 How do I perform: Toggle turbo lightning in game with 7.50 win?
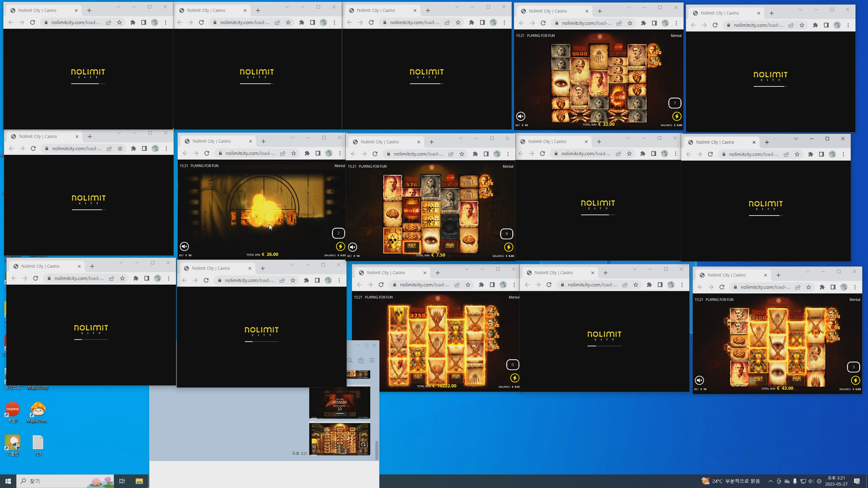(509, 247)
